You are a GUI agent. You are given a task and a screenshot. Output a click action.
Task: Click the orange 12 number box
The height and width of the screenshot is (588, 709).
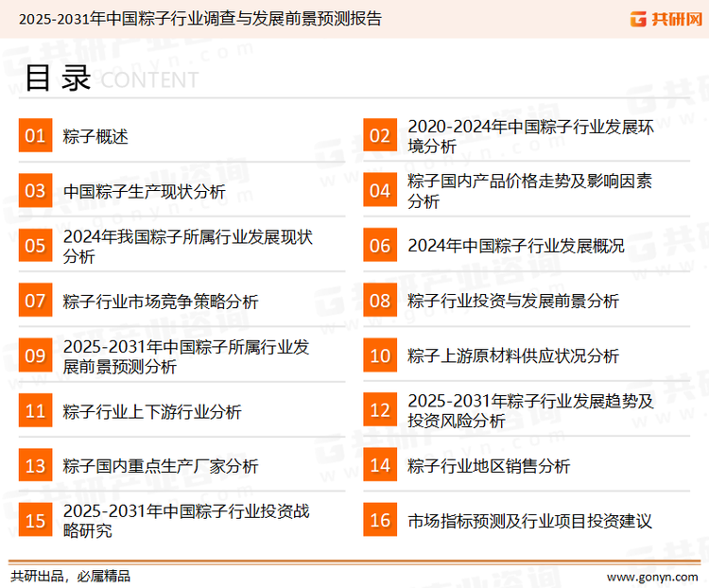click(380, 410)
